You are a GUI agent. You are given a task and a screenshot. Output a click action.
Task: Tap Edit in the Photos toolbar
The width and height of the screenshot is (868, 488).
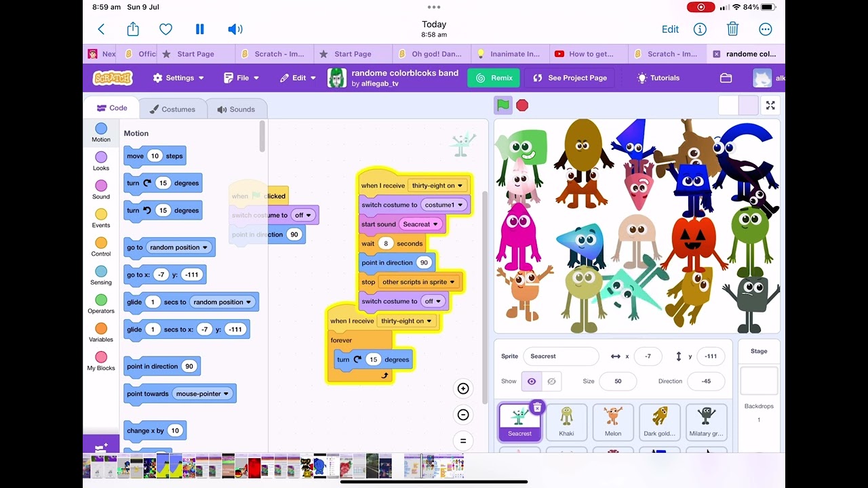(670, 29)
